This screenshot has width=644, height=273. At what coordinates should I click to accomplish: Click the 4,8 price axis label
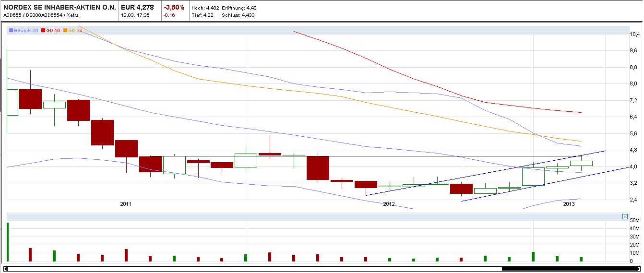[x=634, y=150]
